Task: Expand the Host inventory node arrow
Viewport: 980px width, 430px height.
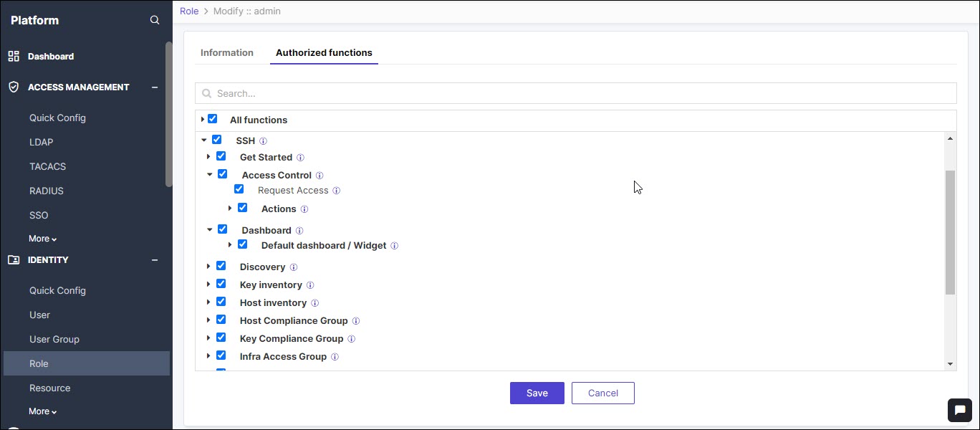Action: (x=208, y=302)
